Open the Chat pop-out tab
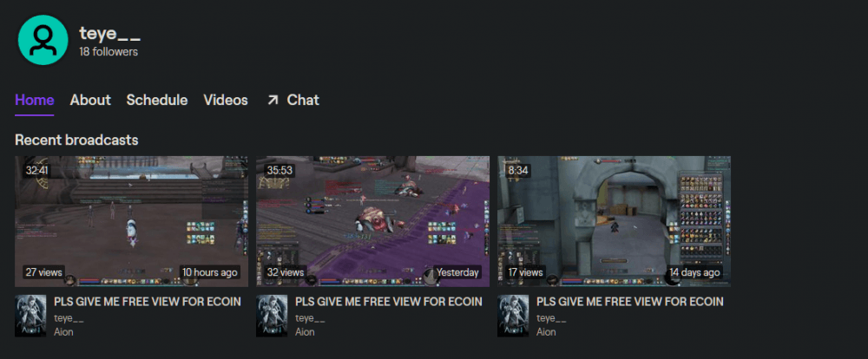 pos(293,100)
